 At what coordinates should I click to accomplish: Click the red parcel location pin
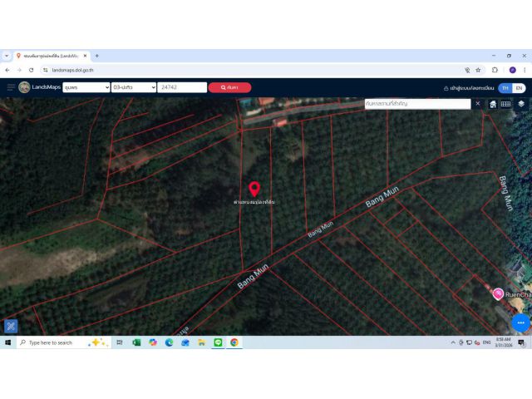[254, 189]
